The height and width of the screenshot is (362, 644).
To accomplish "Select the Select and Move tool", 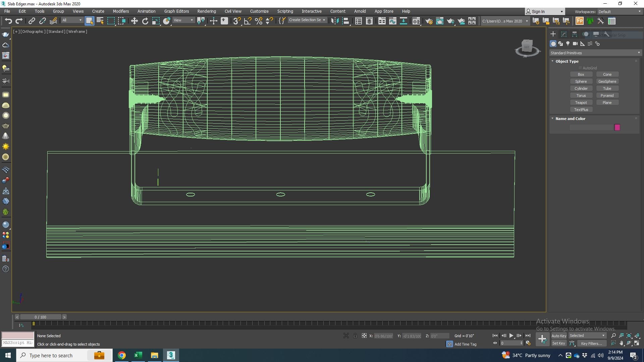I will click(134, 21).
